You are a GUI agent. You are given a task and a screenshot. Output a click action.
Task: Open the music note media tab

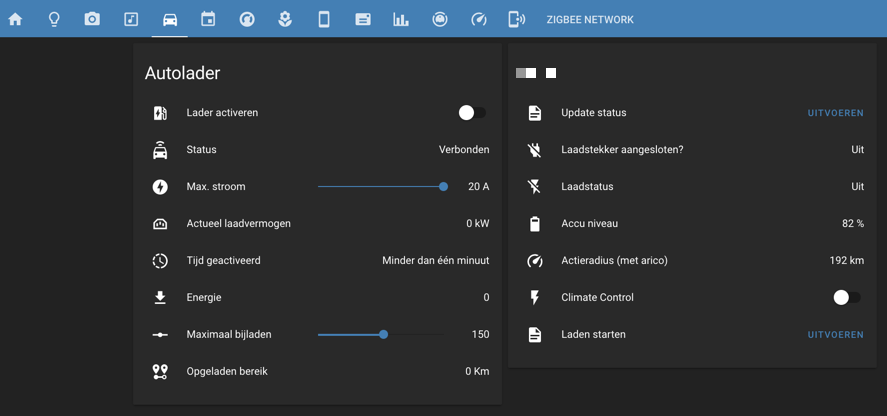coord(131,19)
